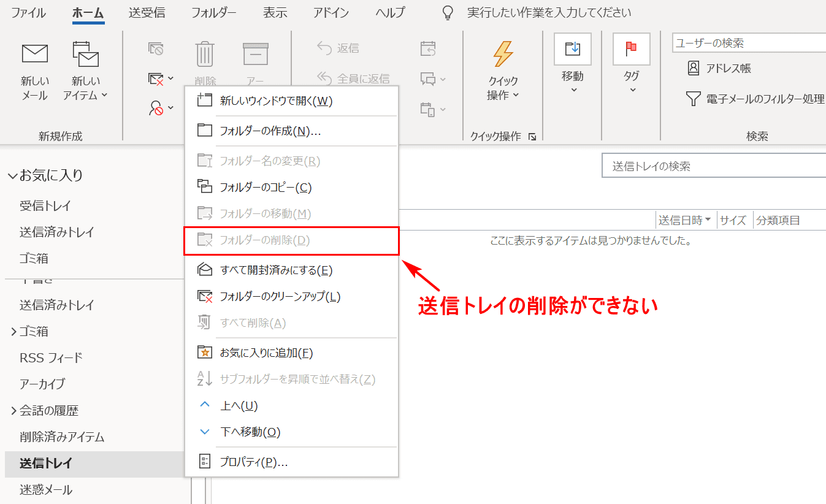Click the New Mail (新しいメール) icon

[35, 54]
